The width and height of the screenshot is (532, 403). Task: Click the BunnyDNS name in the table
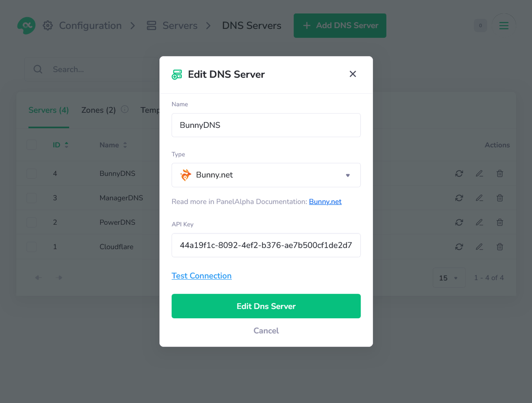[117, 174]
